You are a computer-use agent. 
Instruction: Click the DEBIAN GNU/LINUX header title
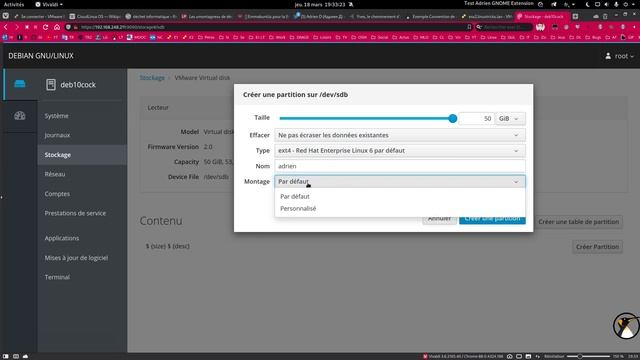pyautogui.click(x=41, y=56)
